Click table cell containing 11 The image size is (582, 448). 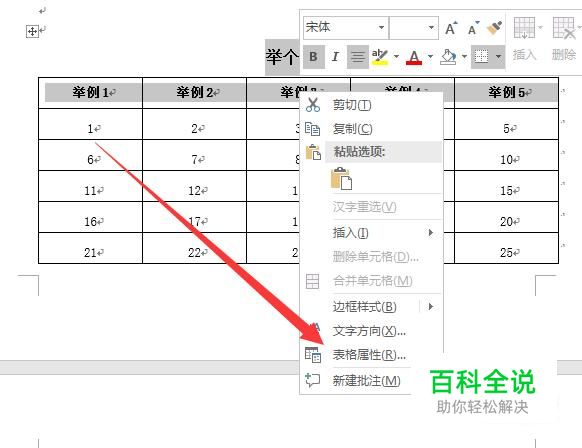(91, 186)
